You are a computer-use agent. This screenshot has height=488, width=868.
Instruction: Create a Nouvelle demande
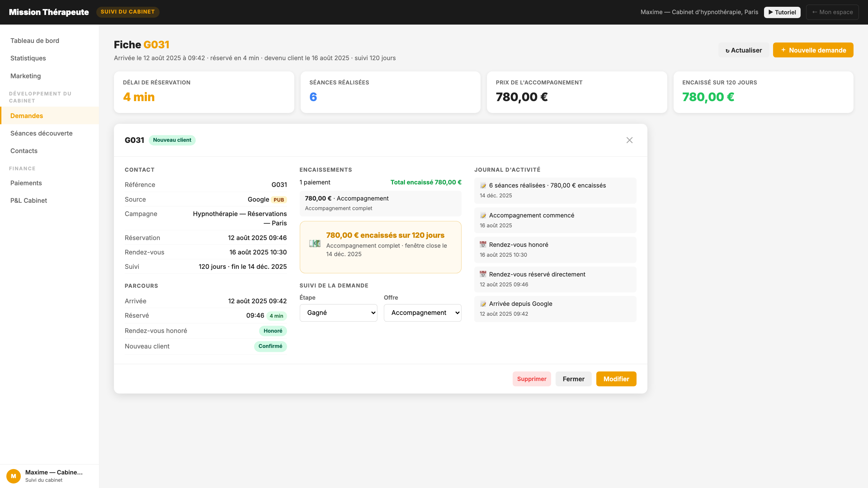coord(813,50)
